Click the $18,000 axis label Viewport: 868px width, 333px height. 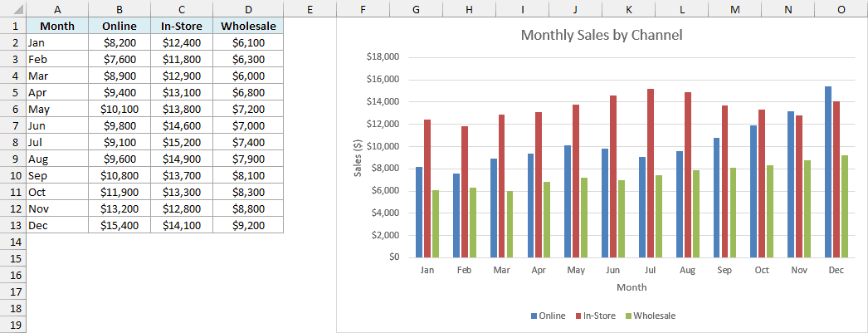click(x=383, y=57)
